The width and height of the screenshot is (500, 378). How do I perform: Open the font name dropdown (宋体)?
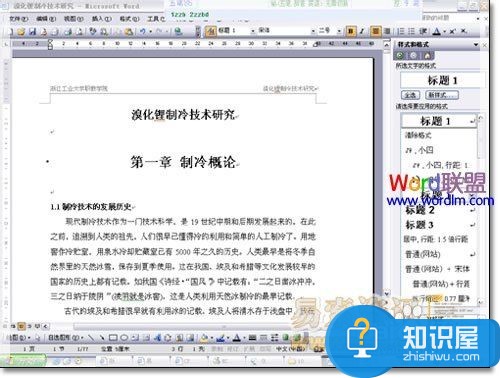point(313,31)
